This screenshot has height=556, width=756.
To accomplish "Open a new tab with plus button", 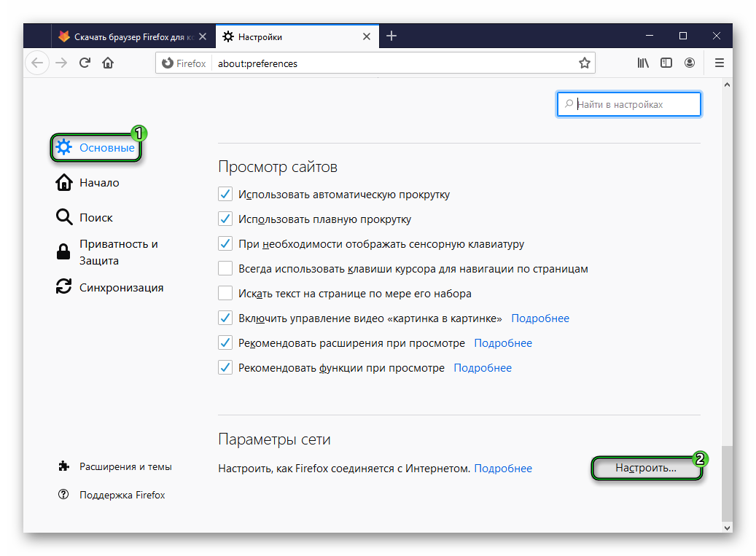I will click(391, 36).
